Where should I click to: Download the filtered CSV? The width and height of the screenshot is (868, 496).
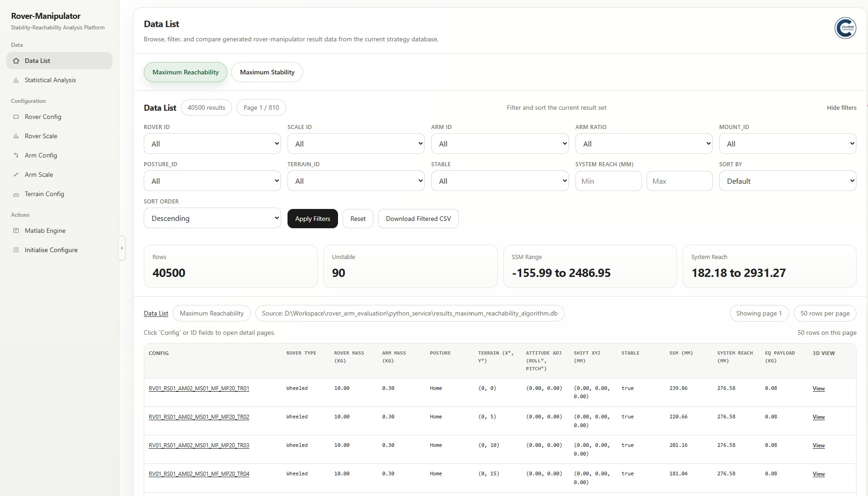coord(418,219)
